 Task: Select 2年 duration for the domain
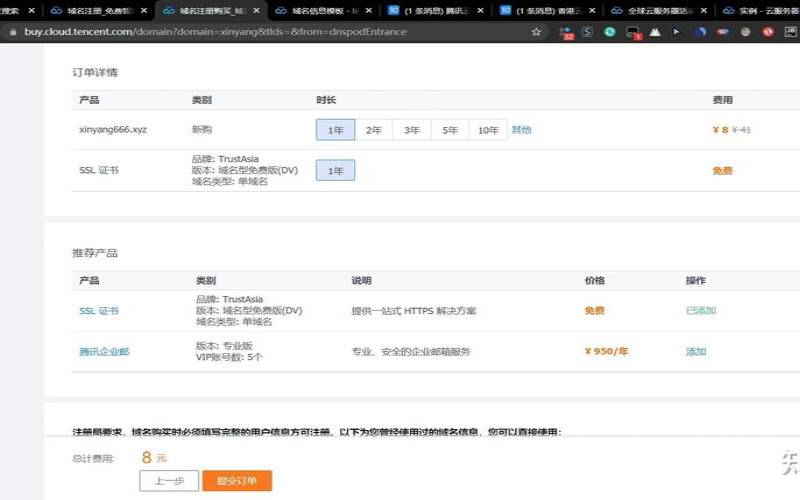373,130
